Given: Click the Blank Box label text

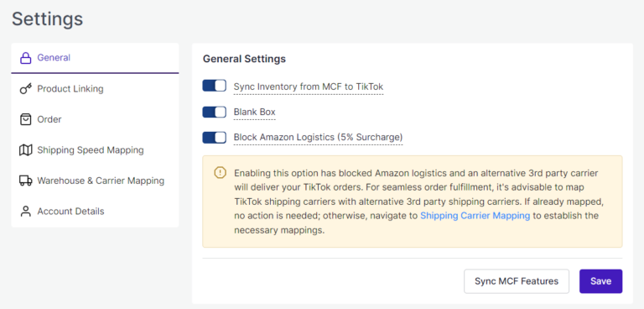Looking at the screenshot, I should [x=255, y=112].
